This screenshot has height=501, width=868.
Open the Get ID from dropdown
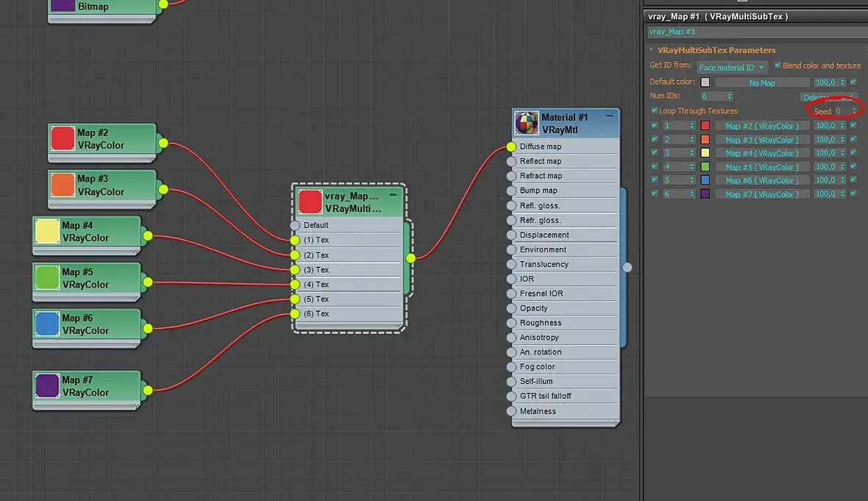732,68
